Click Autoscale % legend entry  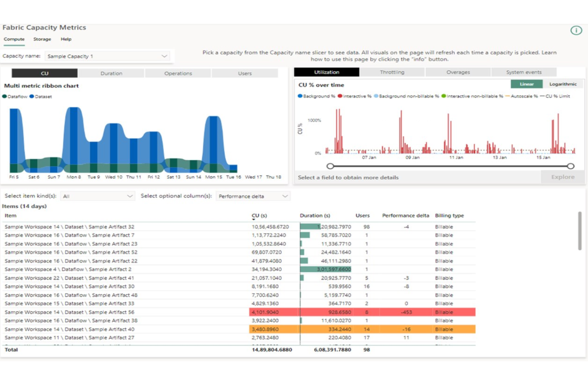coord(521,96)
